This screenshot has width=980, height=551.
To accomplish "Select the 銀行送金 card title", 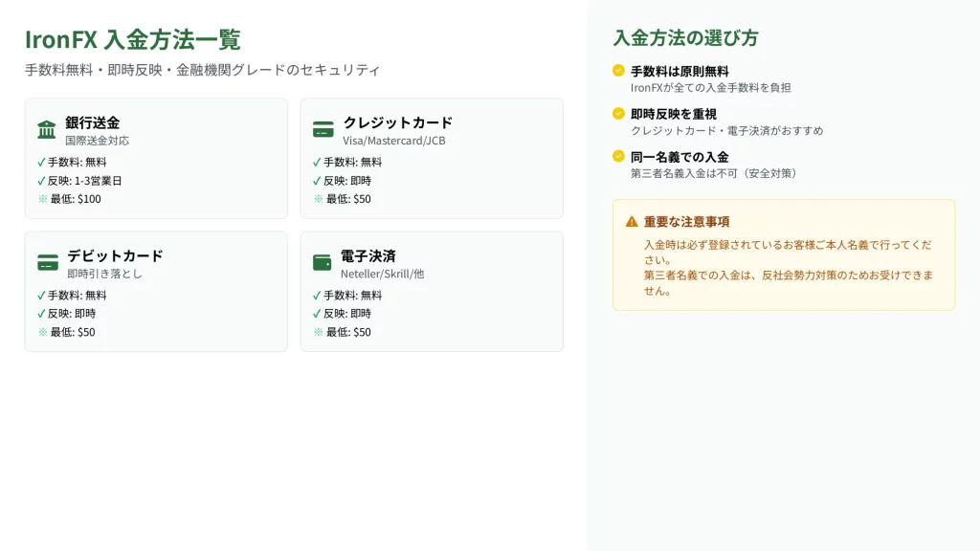I will 92,122.
